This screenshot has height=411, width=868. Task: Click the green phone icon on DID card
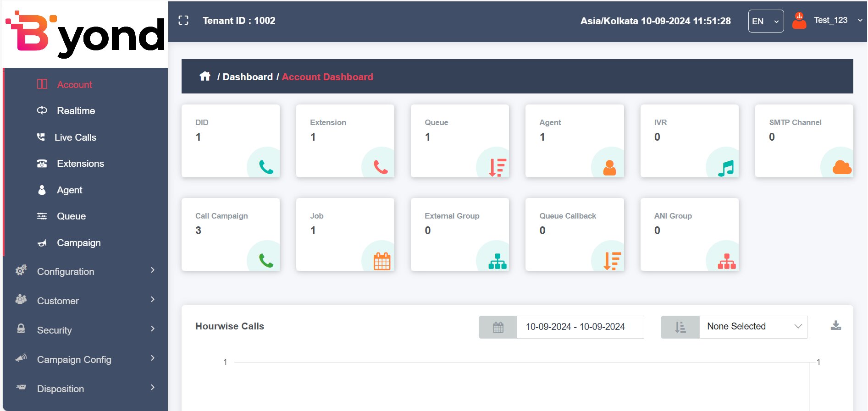266,167
